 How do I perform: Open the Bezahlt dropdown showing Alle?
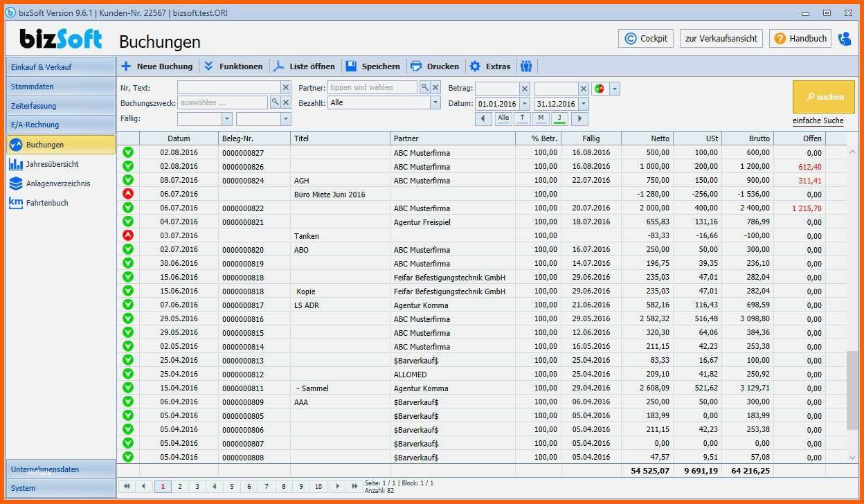(x=435, y=102)
